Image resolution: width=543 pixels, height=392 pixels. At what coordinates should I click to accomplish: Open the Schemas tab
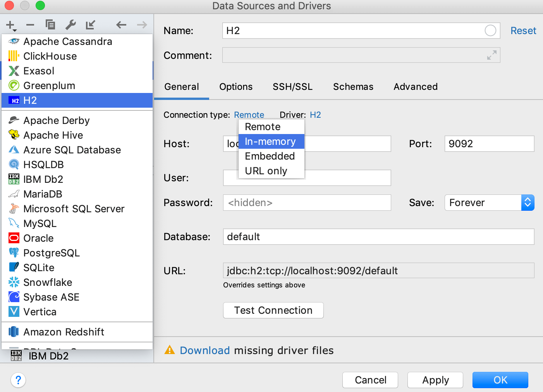click(353, 87)
